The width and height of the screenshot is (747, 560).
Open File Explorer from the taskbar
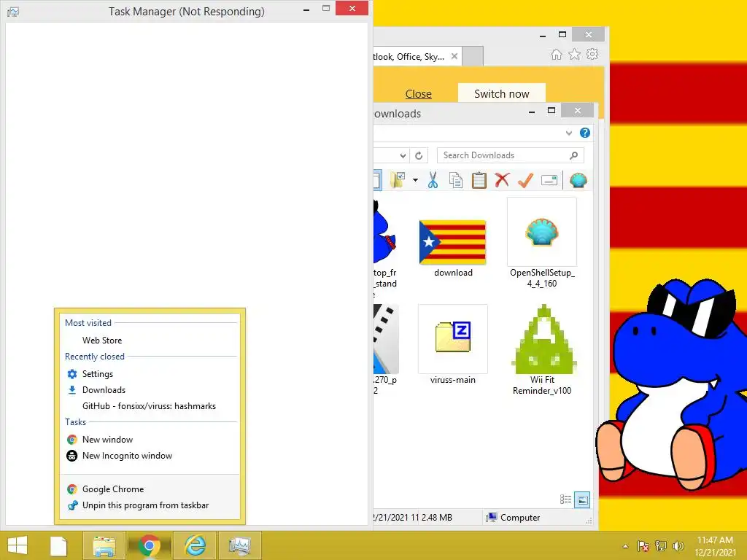104,545
